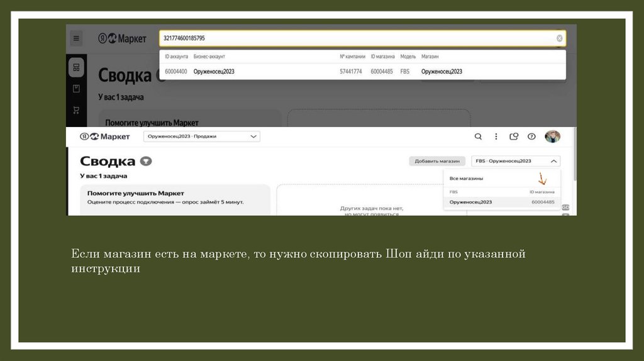This screenshot has width=644, height=361.
Task: Open the chat notifications icon
Action: coord(514,136)
